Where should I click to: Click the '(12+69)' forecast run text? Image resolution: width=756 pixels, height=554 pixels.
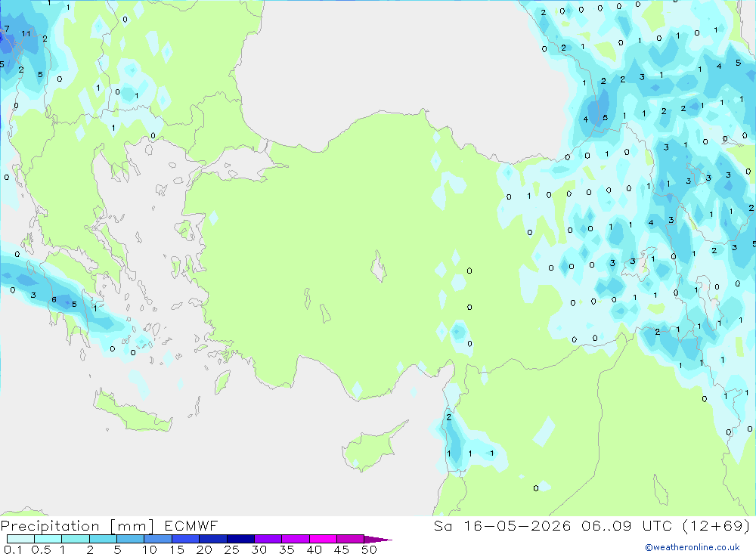click(x=717, y=525)
